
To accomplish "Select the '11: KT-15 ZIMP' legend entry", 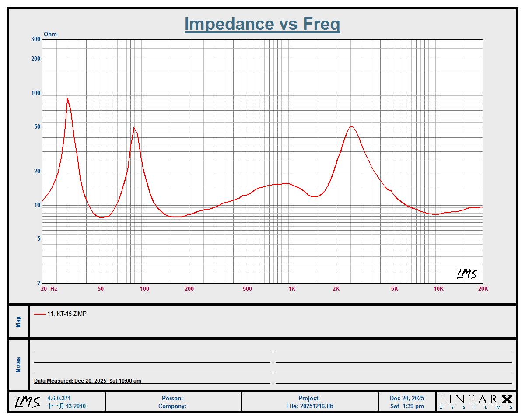I will (x=66, y=314).
